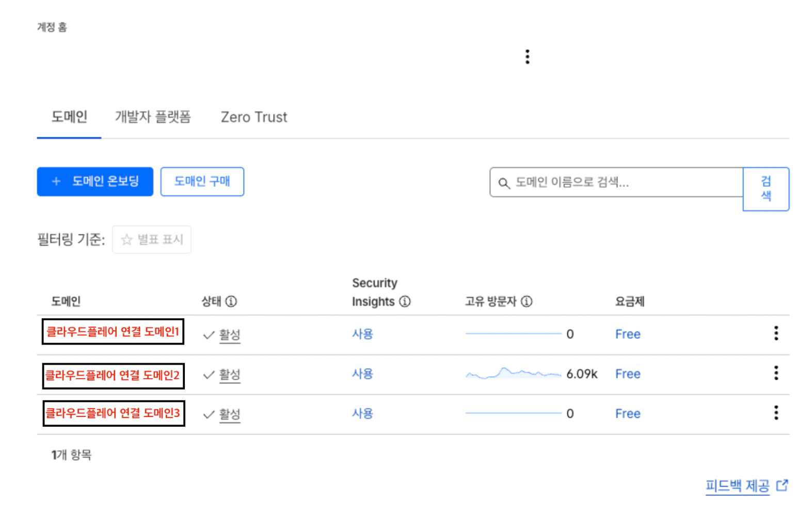The width and height of the screenshot is (812, 514).
Task: Click the Security Insights info icon
Action: click(405, 301)
